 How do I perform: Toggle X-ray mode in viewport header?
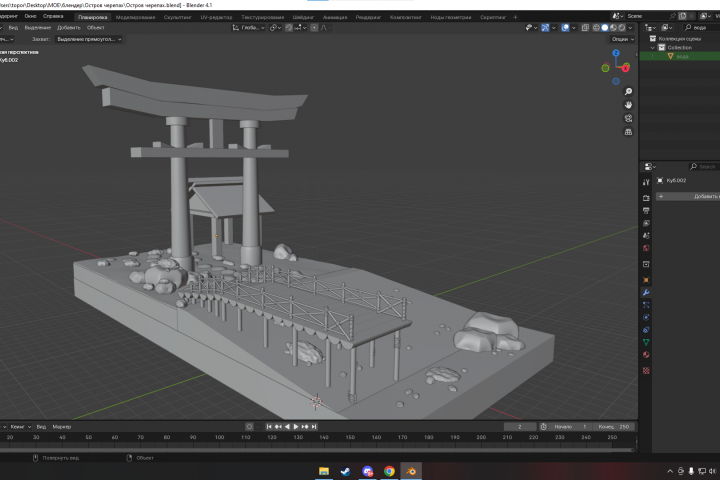[x=585, y=28]
